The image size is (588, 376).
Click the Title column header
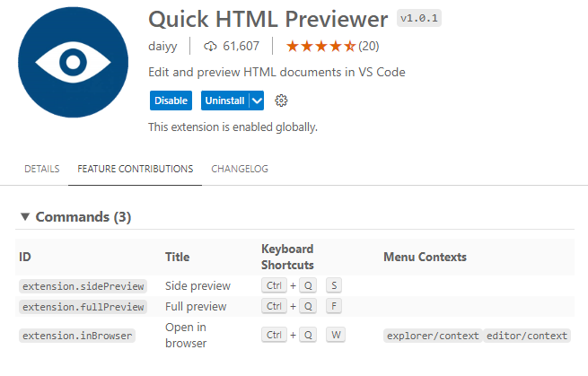tap(178, 257)
